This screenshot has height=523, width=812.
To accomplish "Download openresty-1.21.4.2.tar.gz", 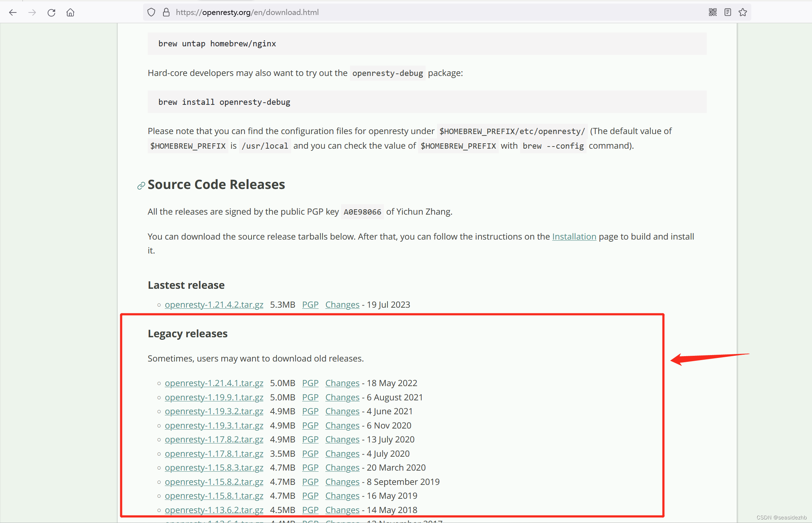I will click(214, 305).
